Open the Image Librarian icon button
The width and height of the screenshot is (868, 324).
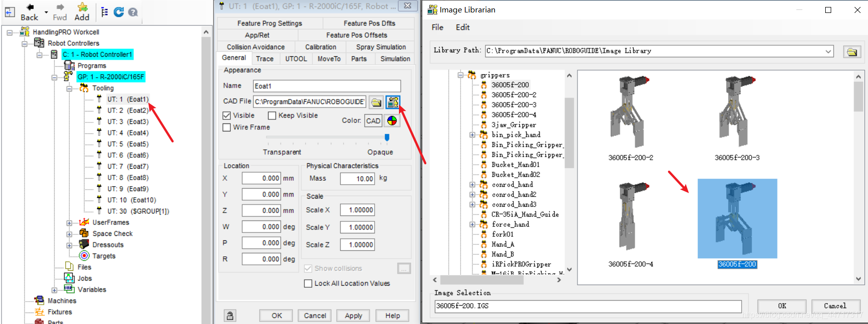coord(393,102)
